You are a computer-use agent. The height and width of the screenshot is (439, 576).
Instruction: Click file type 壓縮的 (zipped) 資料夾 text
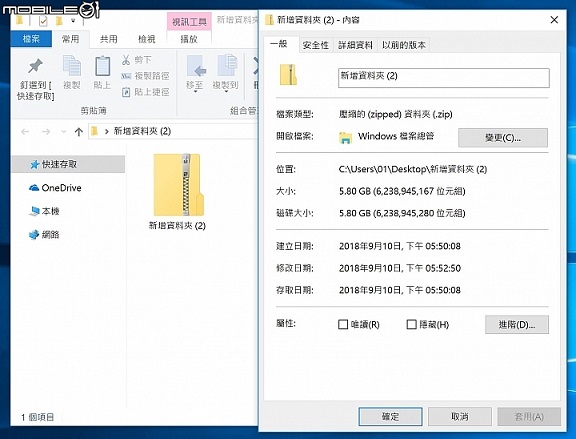pyautogui.click(x=395, y=114)
